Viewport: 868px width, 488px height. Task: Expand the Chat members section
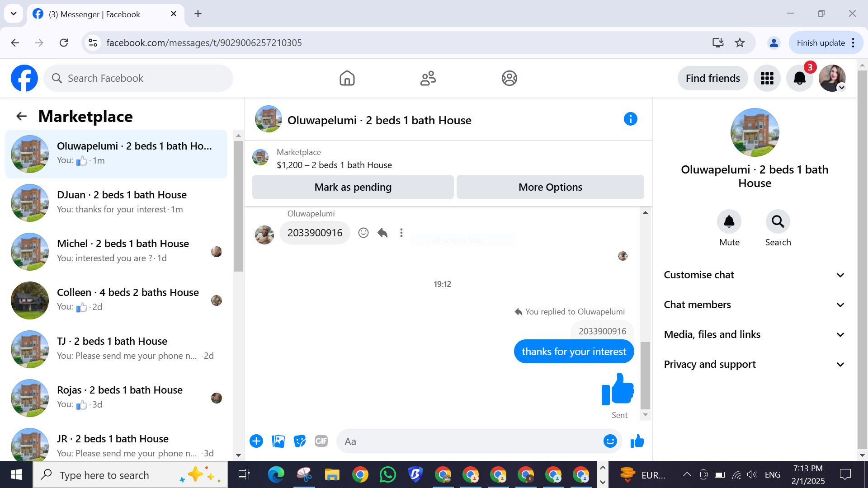(x=754, y=305)
